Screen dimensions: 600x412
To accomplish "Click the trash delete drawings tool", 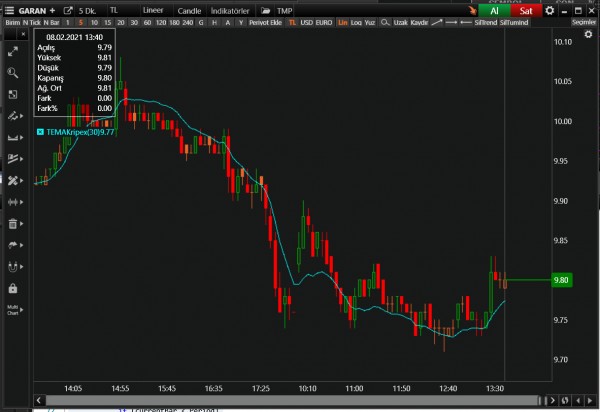I will [x=14, y=224].
